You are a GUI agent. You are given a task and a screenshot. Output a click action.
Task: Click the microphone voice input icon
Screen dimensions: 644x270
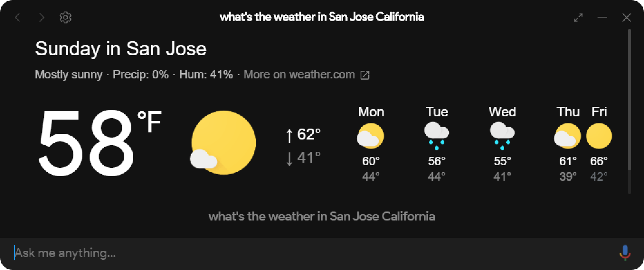[625, 253]
